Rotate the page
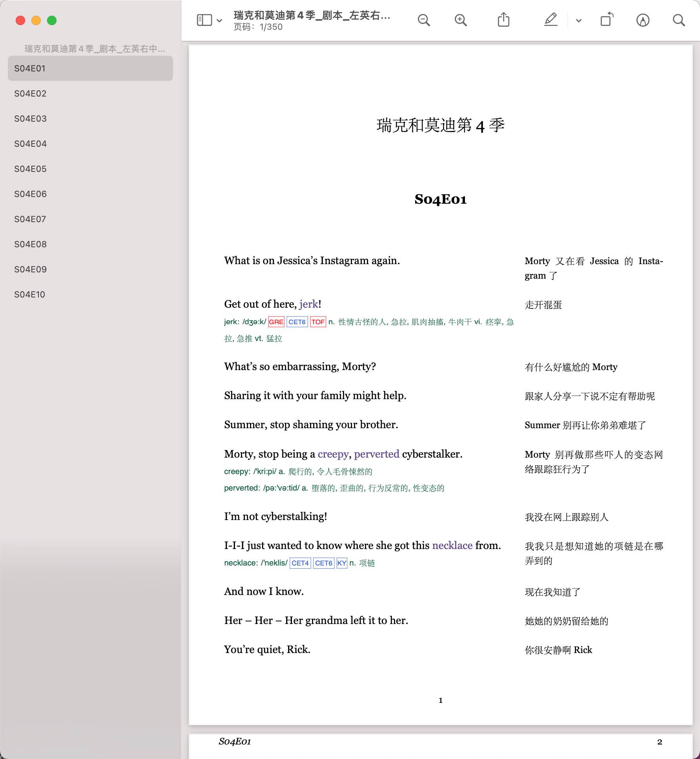This screenshot has width=700, height=759. point(607,20)
